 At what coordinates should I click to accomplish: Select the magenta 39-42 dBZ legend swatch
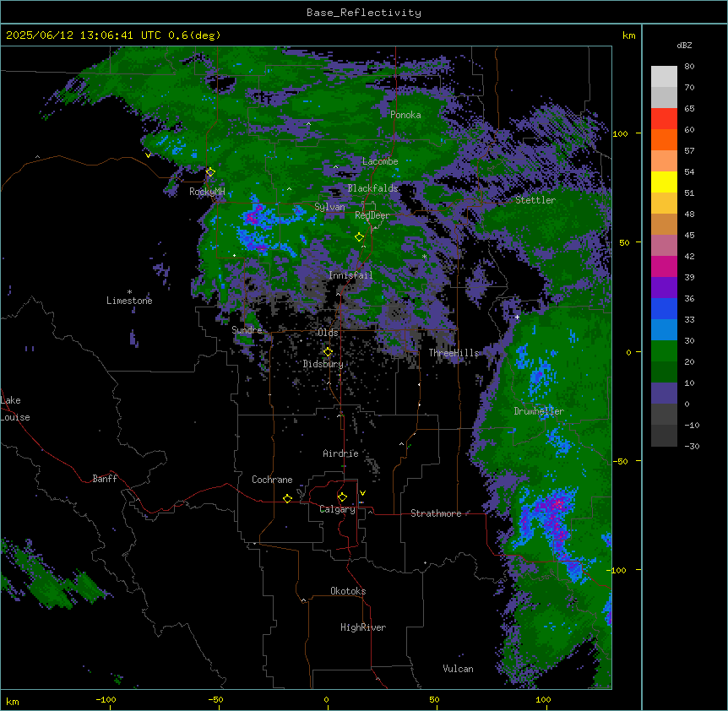coord(664,266)
